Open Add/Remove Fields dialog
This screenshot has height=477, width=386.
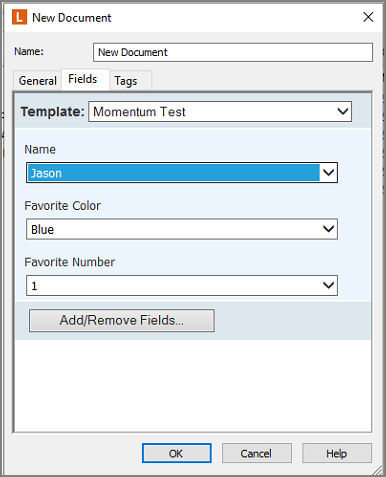pos(122,320)
